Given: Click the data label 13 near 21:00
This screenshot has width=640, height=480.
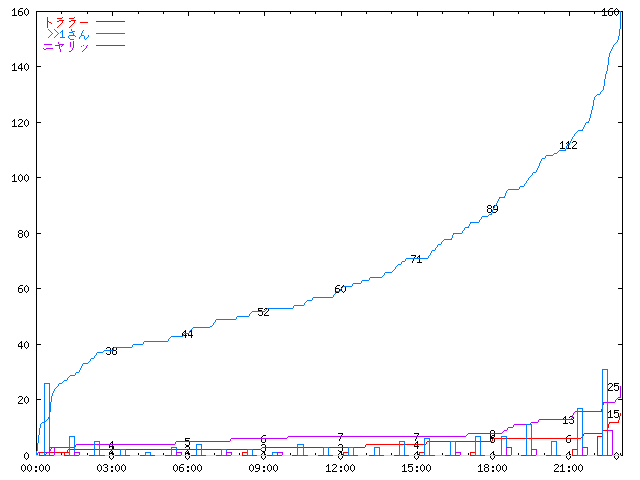Looking at the screenshot, I should pos(568,420).
